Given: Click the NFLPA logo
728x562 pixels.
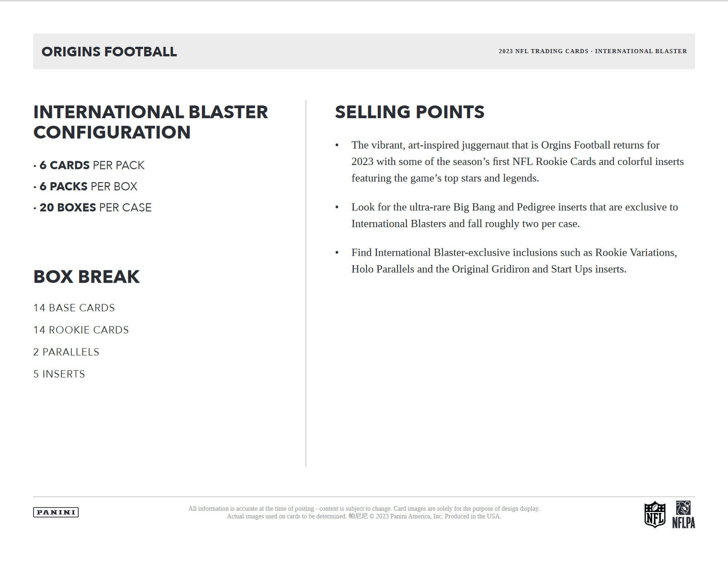Looking at the screenshot, I should pyautogui.click(x=683, y=515).
